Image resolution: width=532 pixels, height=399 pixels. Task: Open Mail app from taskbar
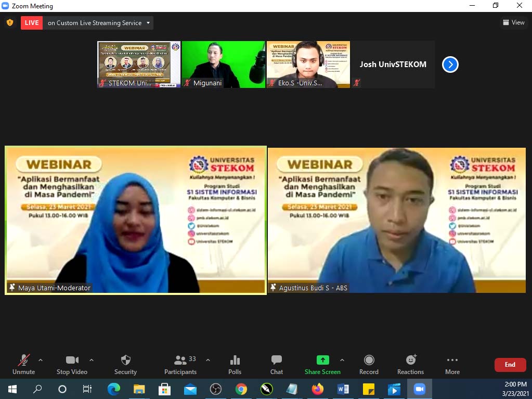190,389
